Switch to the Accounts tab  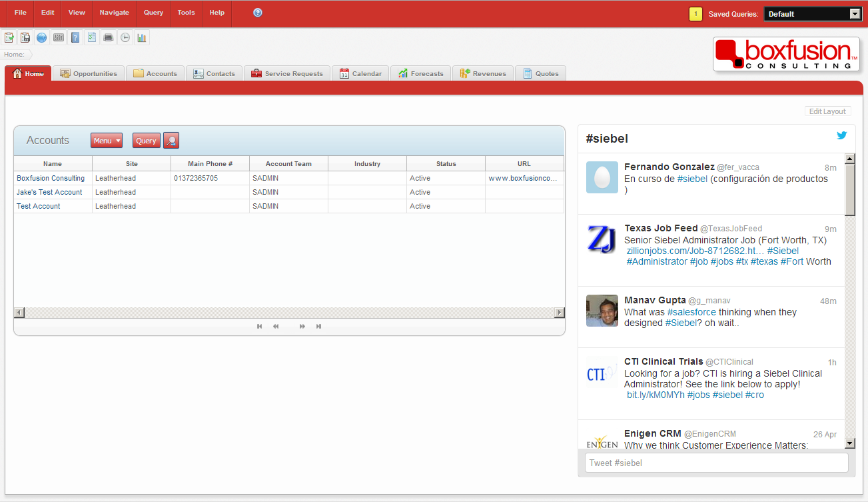[155, 73]
